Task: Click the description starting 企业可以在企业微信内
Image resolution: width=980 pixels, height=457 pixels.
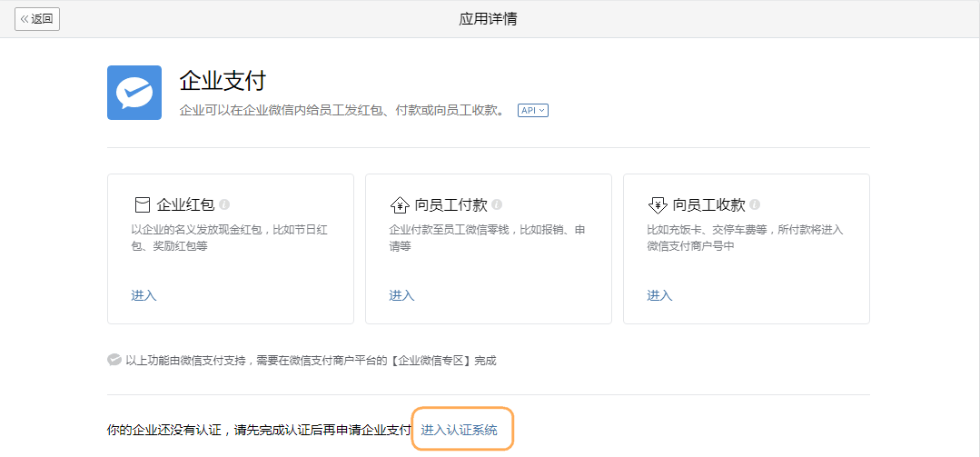Action: pyautogui.click(x=342, y=111)
